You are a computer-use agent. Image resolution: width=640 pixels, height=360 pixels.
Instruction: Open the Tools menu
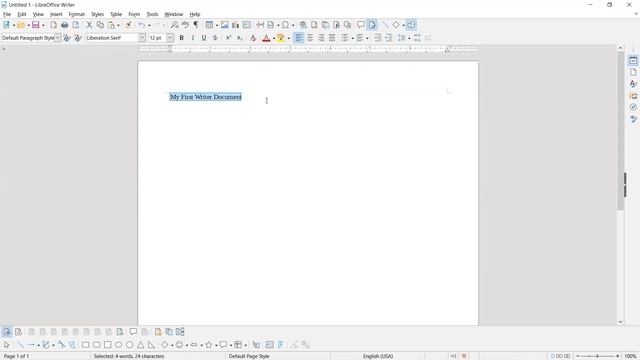(152, 14)
